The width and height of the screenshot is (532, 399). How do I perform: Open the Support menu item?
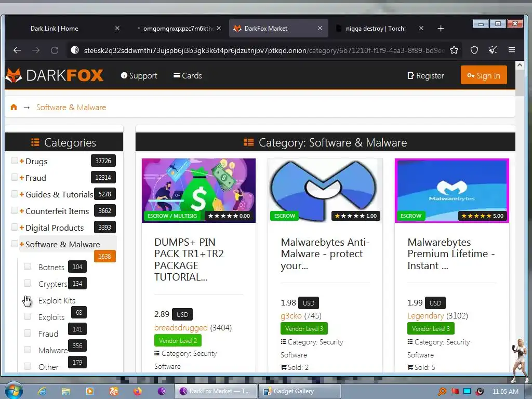click(x=139, y=76)
